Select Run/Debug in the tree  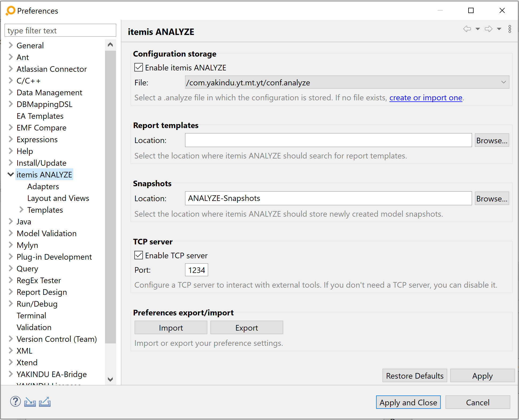37,304
